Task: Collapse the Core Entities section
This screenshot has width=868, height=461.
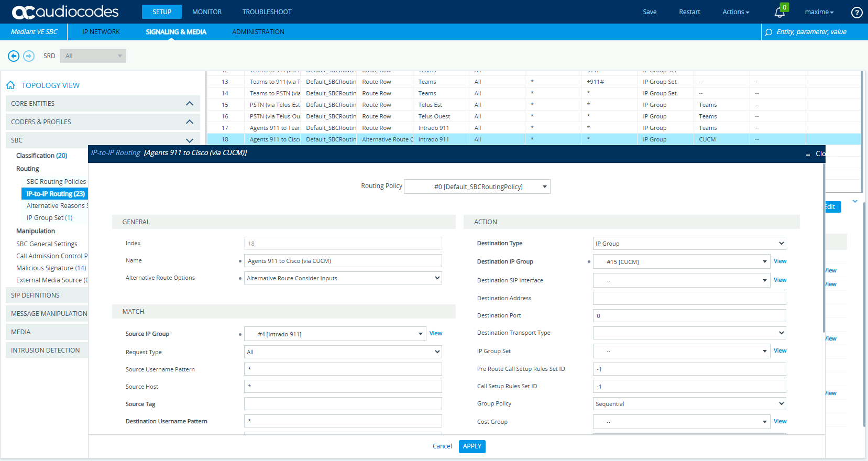Action: pyautogui.click(x=189, y=104)
